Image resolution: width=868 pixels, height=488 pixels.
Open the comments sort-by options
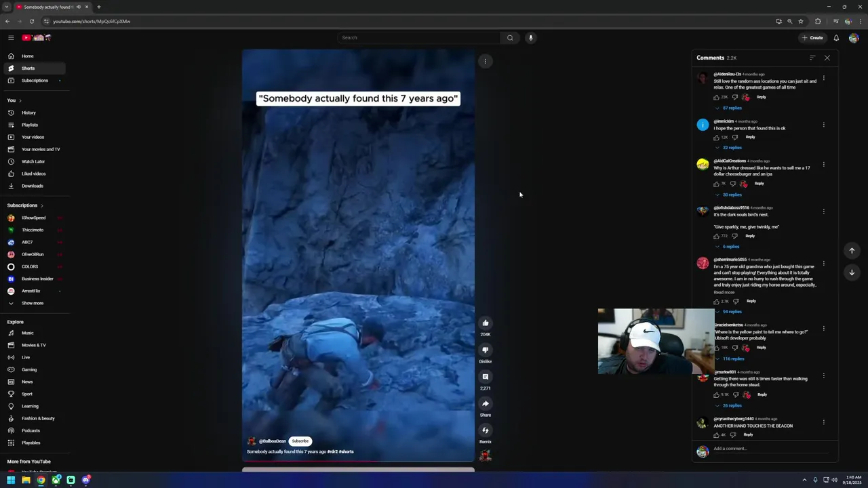[812, 58]
